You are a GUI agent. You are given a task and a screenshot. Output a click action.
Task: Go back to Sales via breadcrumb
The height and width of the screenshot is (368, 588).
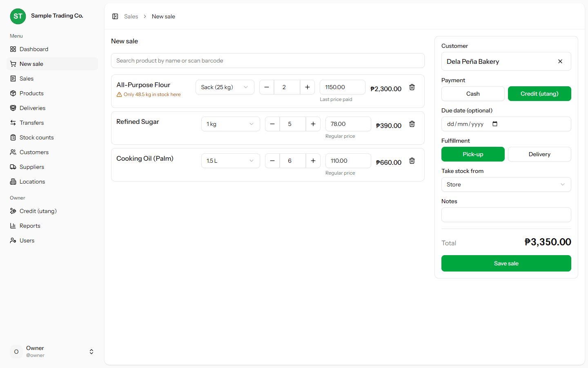click(x=131, y=16)
